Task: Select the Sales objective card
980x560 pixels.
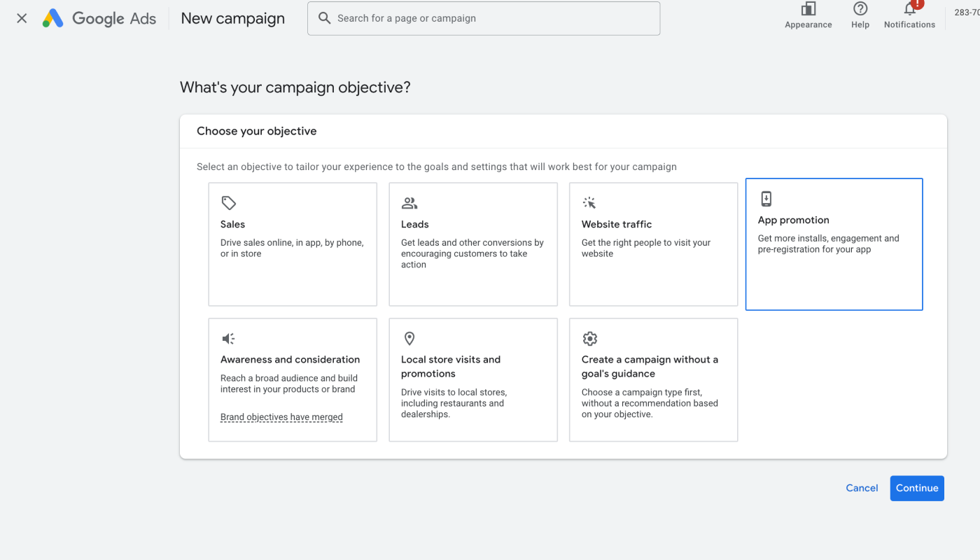Action: (293, 244)
